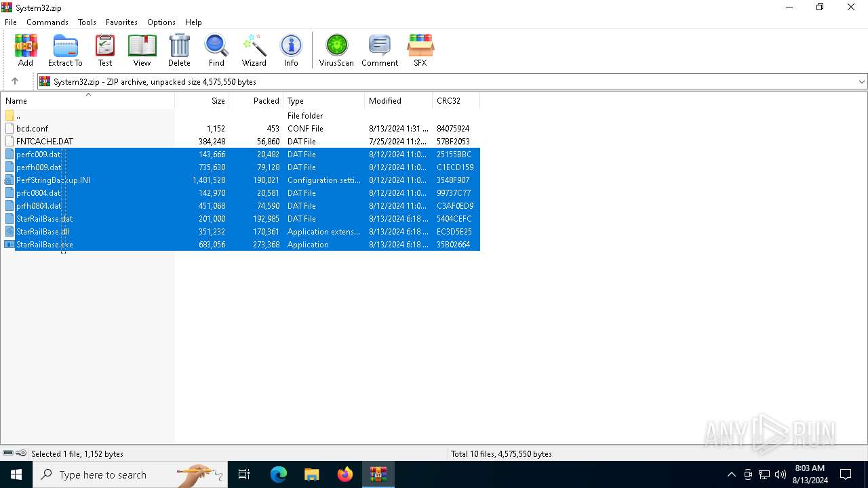Viewport: 868px width, 488px height.
Task: Expand the archive path dropdown
Action: (x=861, y=81)
